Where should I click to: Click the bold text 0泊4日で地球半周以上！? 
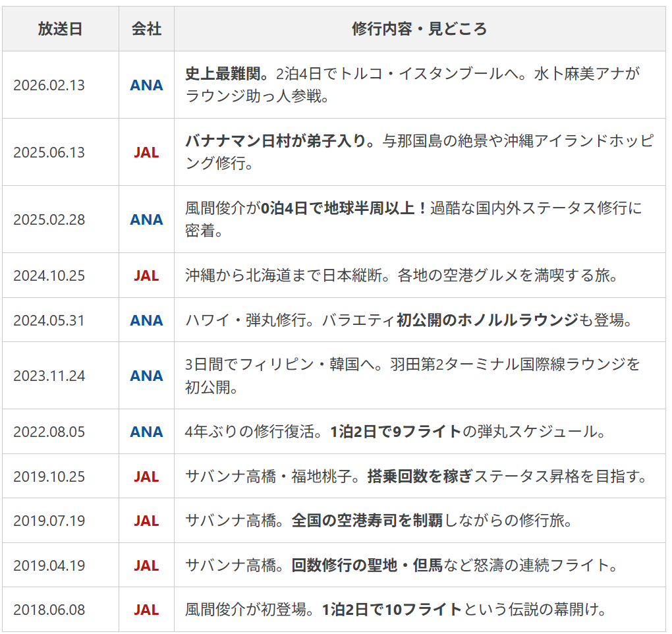click(x=344, y=208)
